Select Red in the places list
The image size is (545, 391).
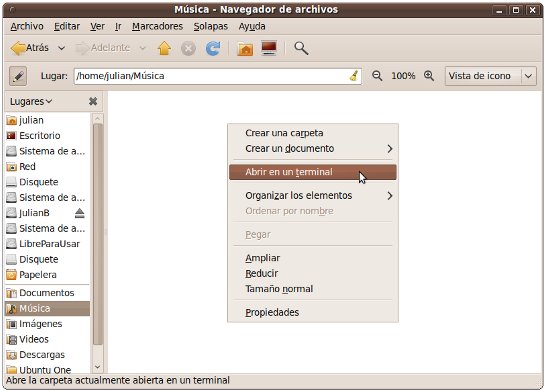click(48, 166)
